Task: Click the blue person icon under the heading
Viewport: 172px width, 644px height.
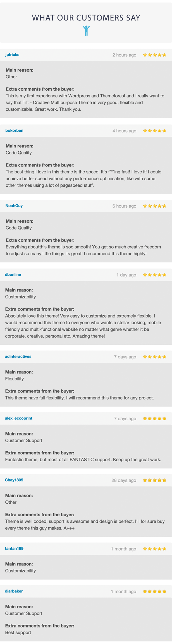Action: [86, 31]
